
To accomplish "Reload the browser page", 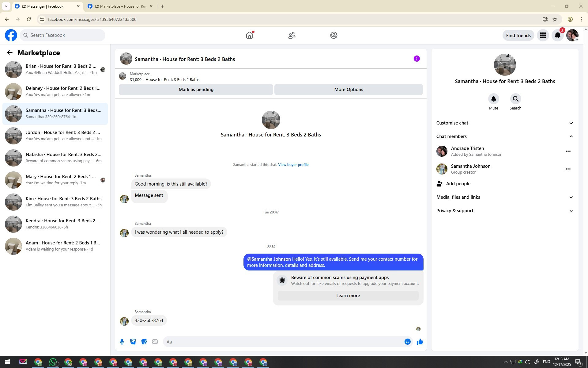I will (x=29, y=19).
